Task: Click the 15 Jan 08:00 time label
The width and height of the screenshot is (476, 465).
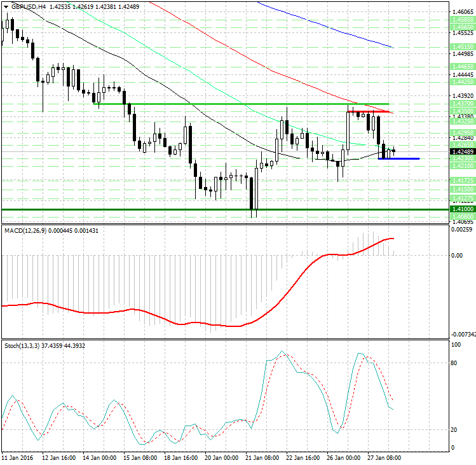Action: point(140,458)
